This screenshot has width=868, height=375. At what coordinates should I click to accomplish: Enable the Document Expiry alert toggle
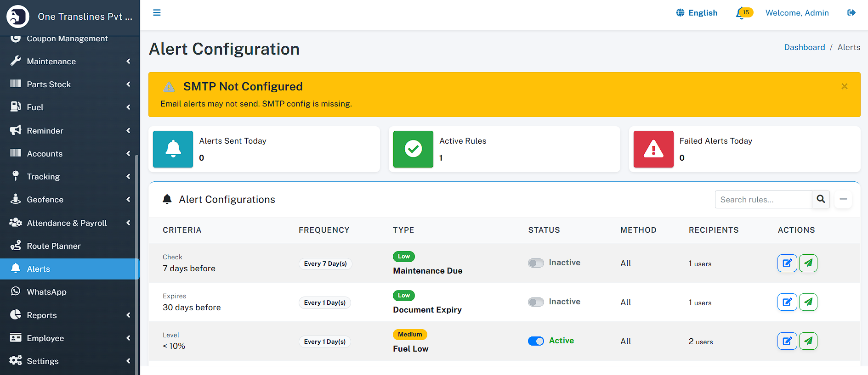(536, 302)
